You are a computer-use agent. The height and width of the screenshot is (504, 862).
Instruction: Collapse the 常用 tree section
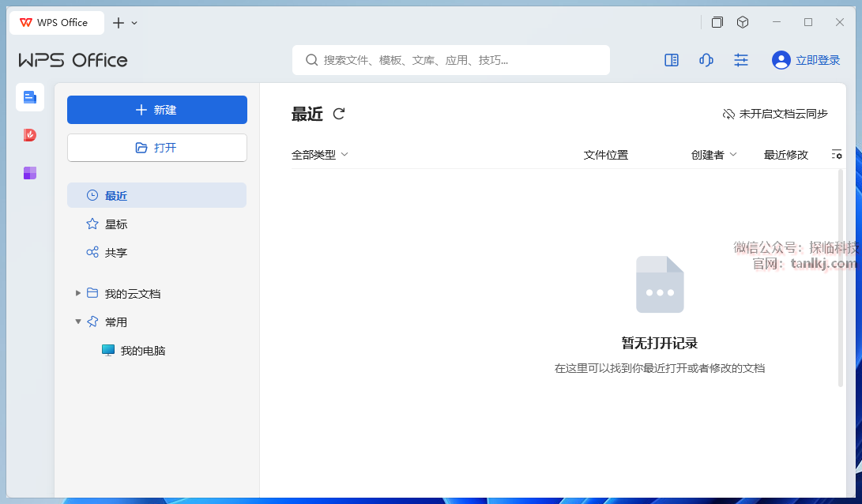tap(78, 322)
